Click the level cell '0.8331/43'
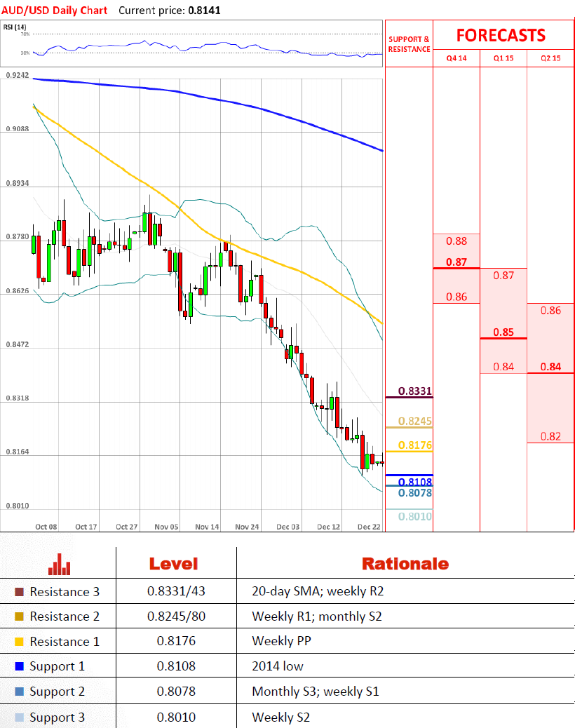Screen dimensions: 575x728 176,591
